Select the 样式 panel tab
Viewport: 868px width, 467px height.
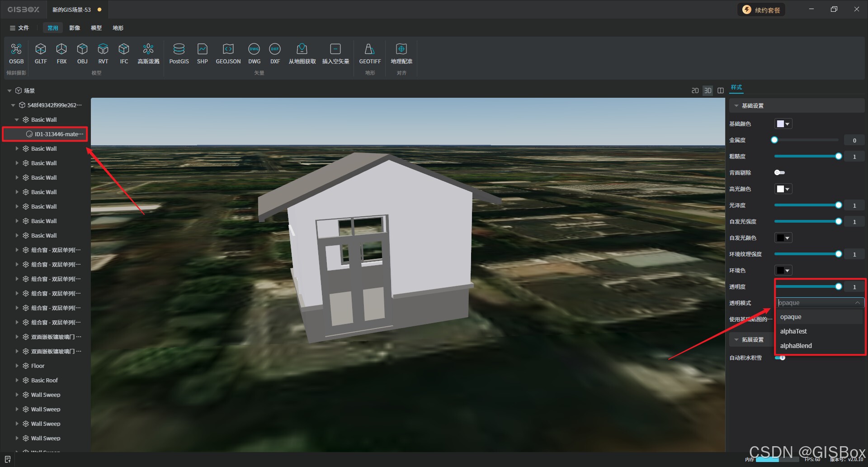[736, 87]
